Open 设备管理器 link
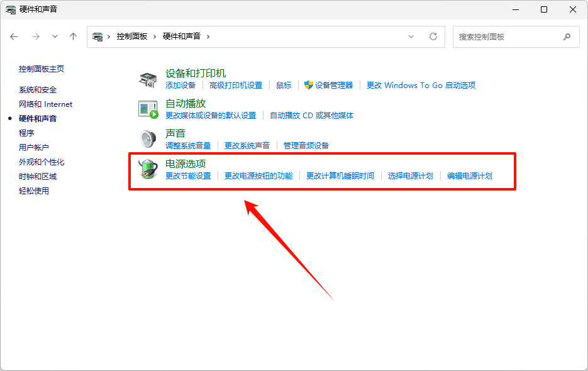Image resolution: width=588 pixels, height=371 pixels. pyautogui.click(x=334, y=86)
